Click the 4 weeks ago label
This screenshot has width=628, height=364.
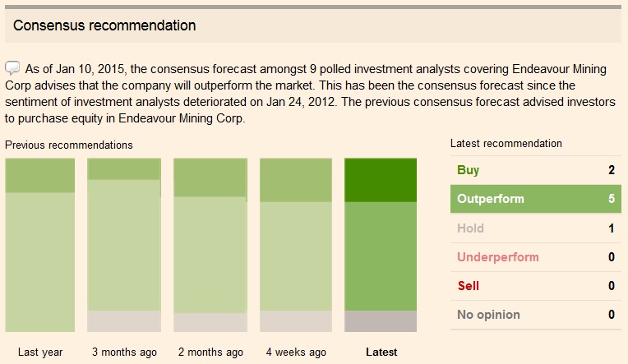coord(296,352)
